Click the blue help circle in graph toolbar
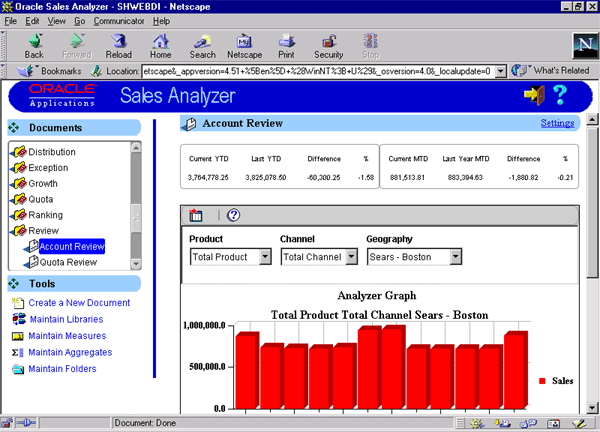The width and height of the screenshot is (600, 432). click(x=233, y=215)
